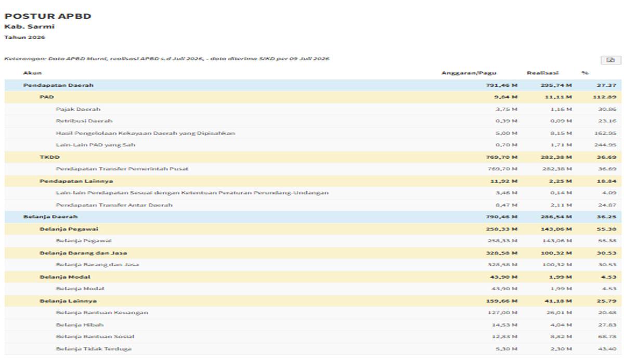Click Pendapatan Transfer Antar Daerah row
624x364 pixels.
pos(313,205)
